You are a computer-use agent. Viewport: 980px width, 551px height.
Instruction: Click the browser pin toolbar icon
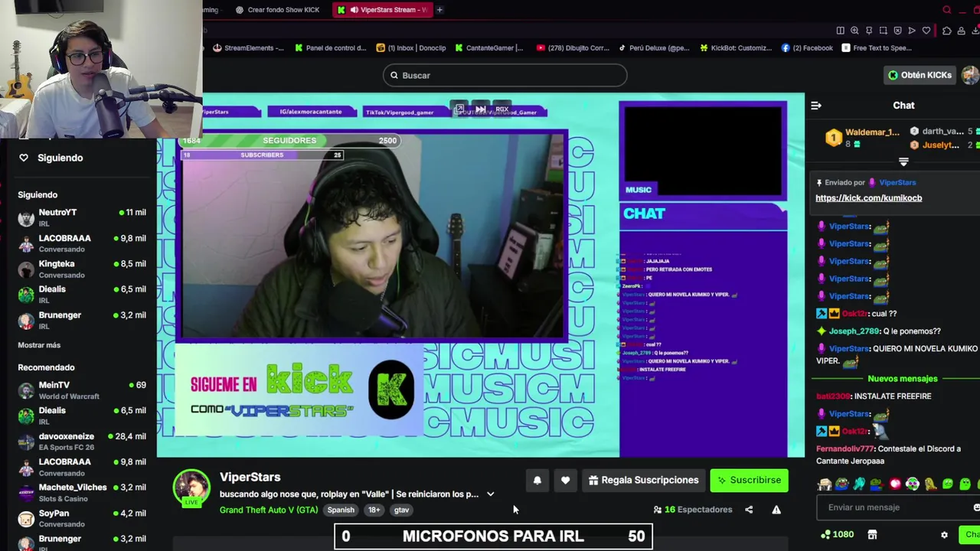pos(868,31)
